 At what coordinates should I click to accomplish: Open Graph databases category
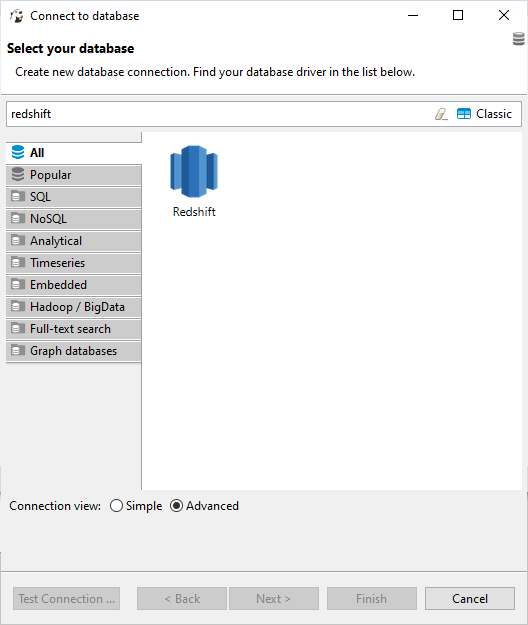pos(74,351)
